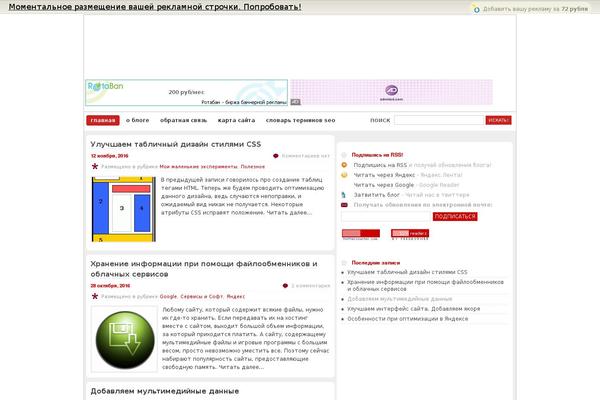
Task: Click 'Добавить вашу рекламу за 72 рубля'
Action: coord(535,9)
